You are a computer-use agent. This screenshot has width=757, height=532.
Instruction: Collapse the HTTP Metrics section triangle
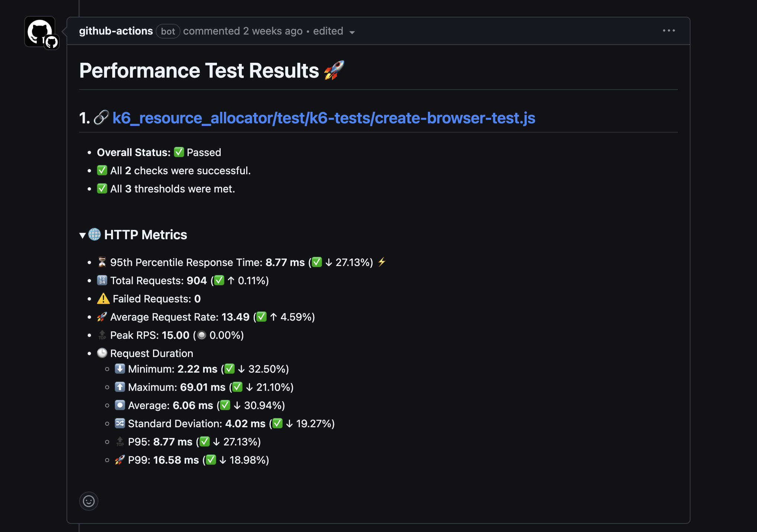82,235
